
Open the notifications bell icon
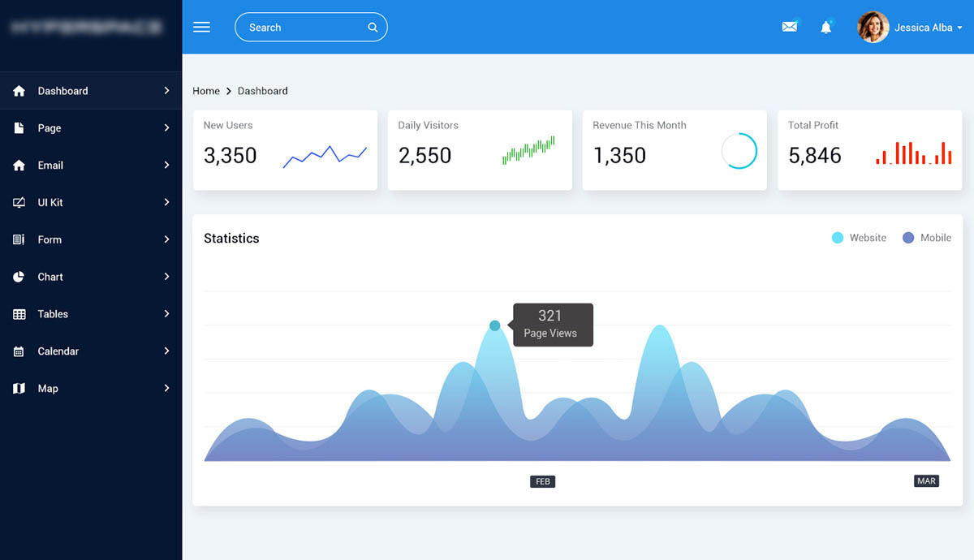point(826,27)
